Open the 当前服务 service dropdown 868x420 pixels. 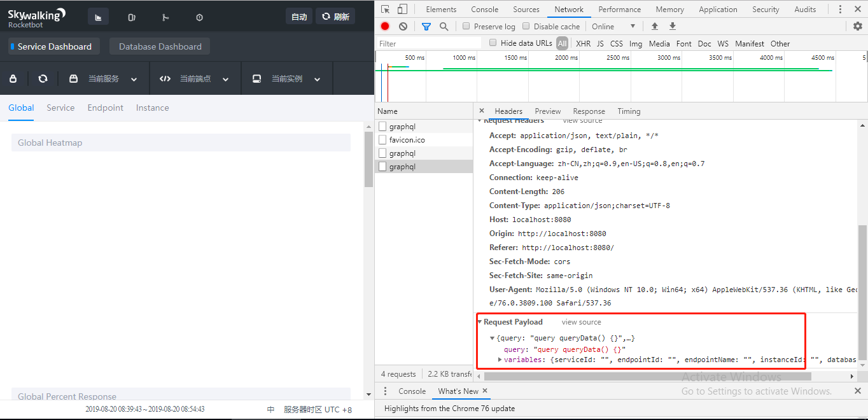tap(103, 79)
